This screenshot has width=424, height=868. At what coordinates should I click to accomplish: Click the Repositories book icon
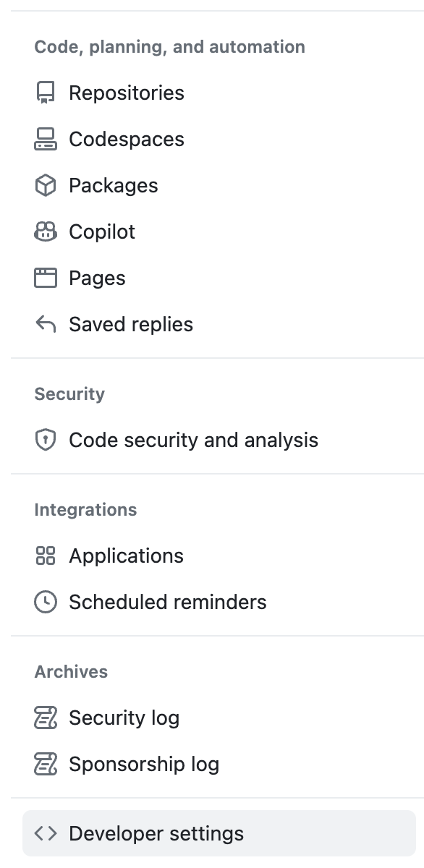(x=46, y=93)
